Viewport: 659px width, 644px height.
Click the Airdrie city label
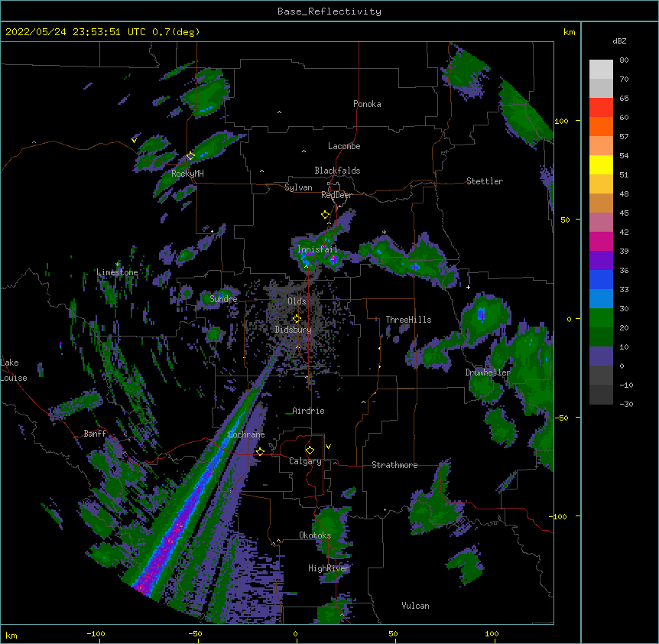pos(309,411)
